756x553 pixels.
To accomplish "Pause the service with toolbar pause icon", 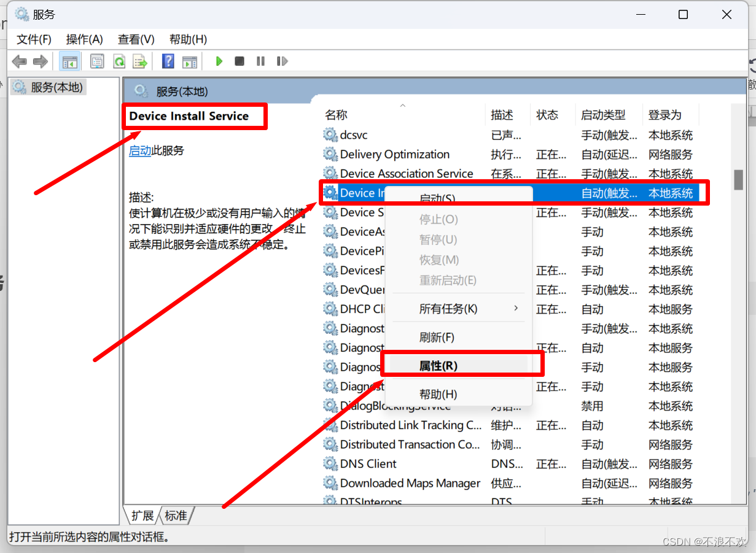I will (x=260, y=61).
